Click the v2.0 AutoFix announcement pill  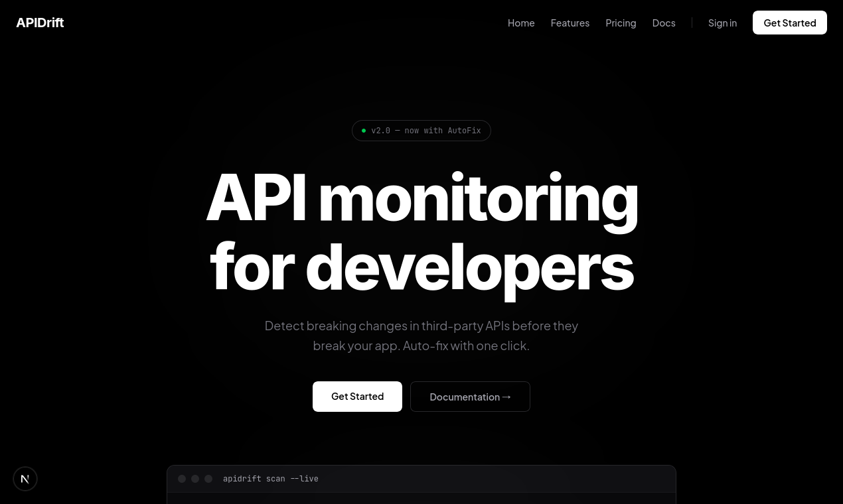[421, 131]
